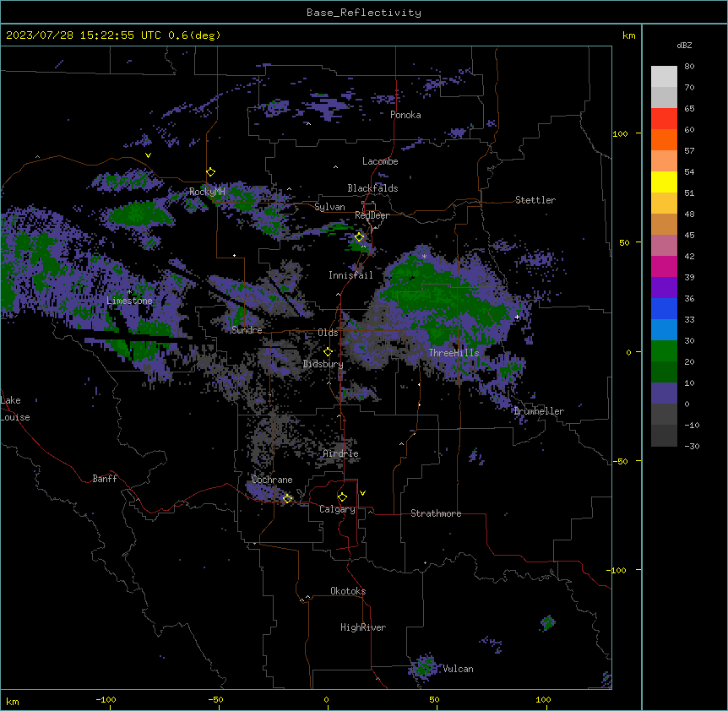The height and width of the screenshot is (711, 728).
Task: Click the green 20 dBZ legend swatch
Action: [664, 351]
